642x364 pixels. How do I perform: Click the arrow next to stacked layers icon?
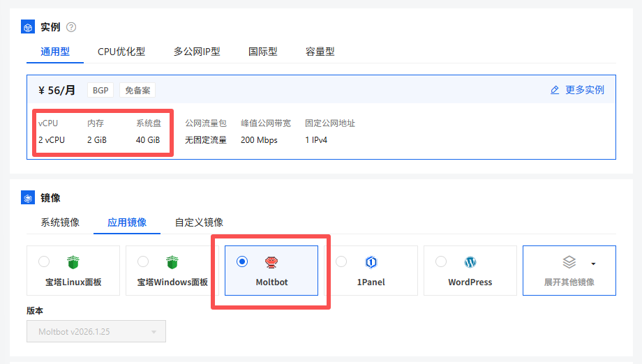coord(593,264)
